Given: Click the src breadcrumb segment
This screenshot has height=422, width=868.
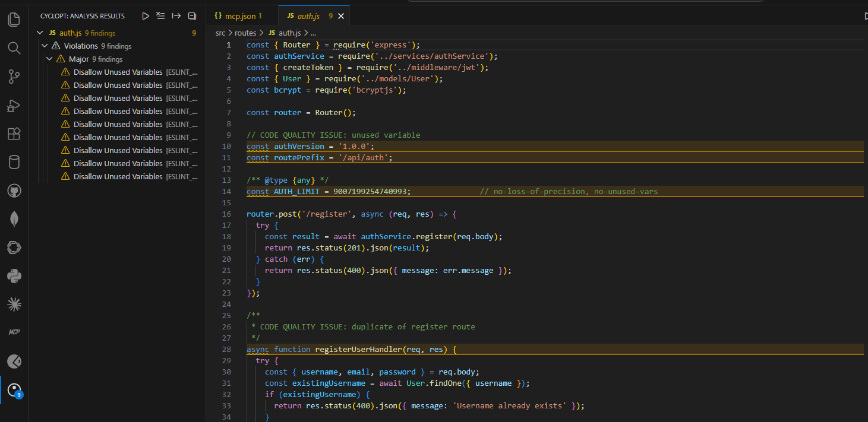Looking at the screenshot, I should tap(220, 33).
